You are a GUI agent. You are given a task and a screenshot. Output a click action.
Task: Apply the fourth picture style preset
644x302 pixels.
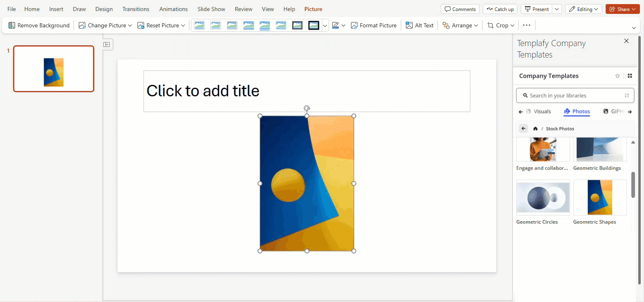pos(249,25)
